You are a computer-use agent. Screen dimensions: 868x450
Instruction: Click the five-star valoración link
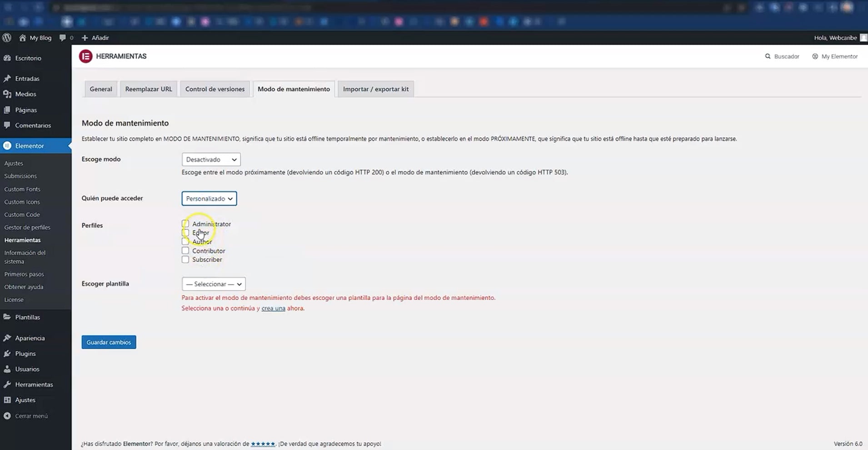tap(263, 444)
